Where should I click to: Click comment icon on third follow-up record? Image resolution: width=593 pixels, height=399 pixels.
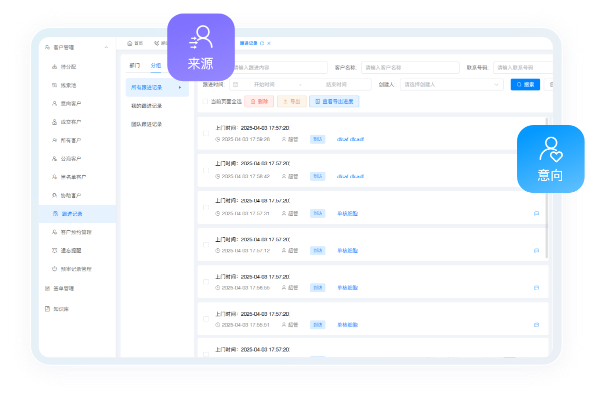[536, 213]
